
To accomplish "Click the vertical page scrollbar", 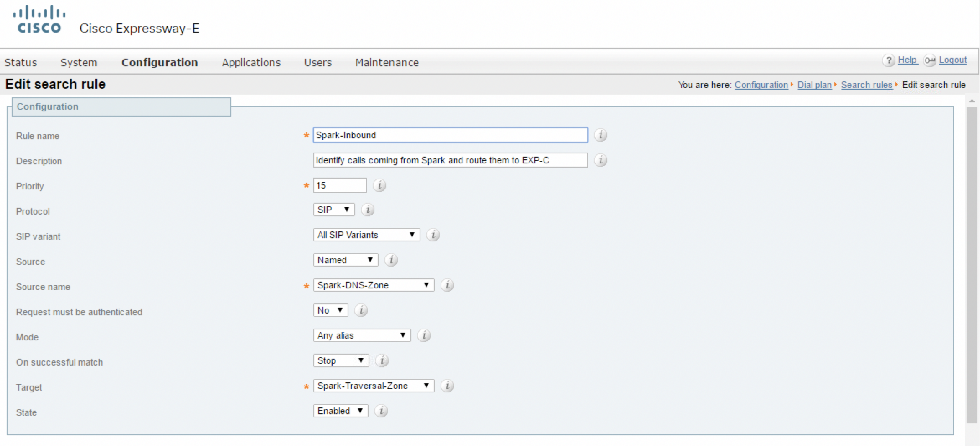I will pos(972,264).
